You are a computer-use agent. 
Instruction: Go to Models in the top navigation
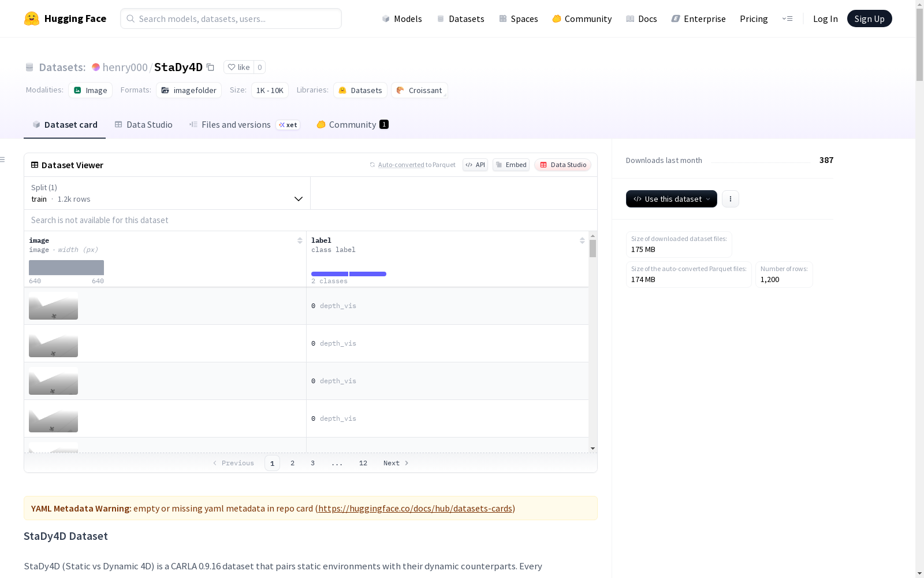pos(402,18)
